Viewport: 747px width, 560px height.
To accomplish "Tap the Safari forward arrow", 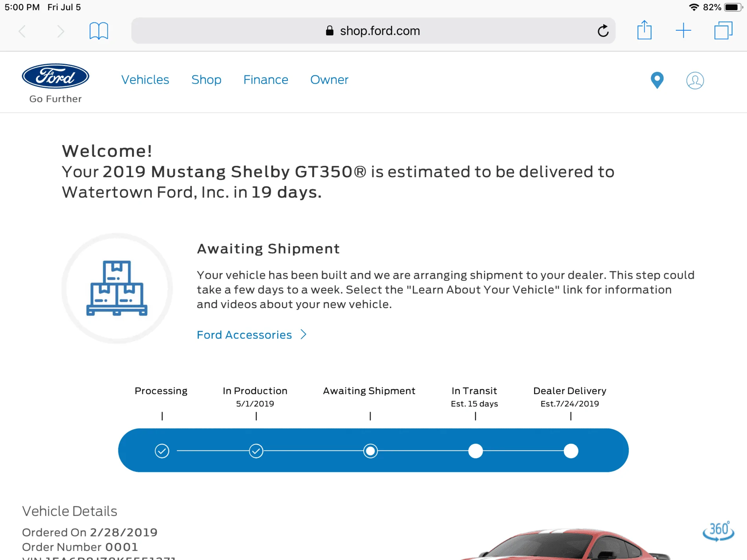I will pos(60,31).
